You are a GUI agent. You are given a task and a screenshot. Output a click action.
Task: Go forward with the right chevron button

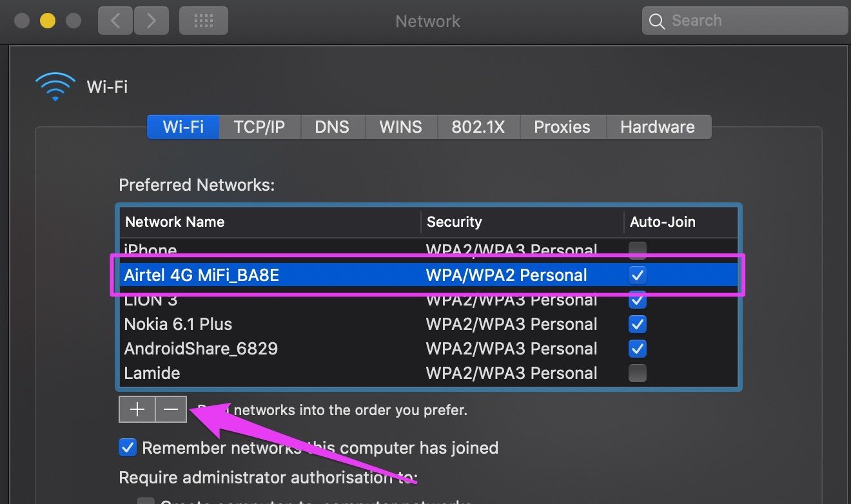152,21
